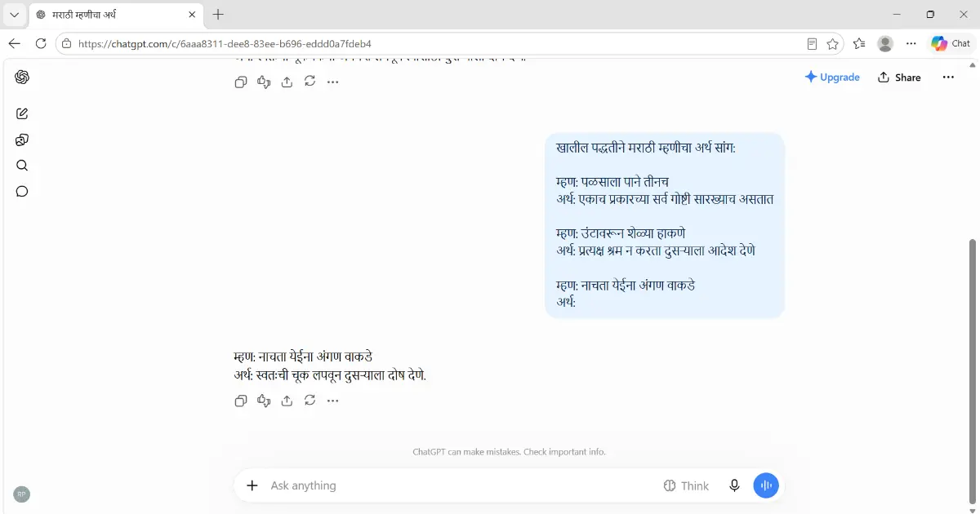The image size is (980, 514).
Task: Open browser Settings and more menu
Action: (x=911, y=44)
